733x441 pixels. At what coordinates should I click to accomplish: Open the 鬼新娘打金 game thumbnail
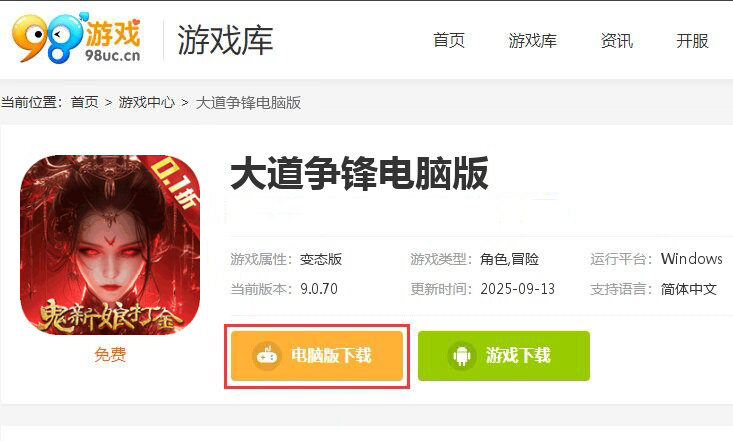tap(110, 245)
